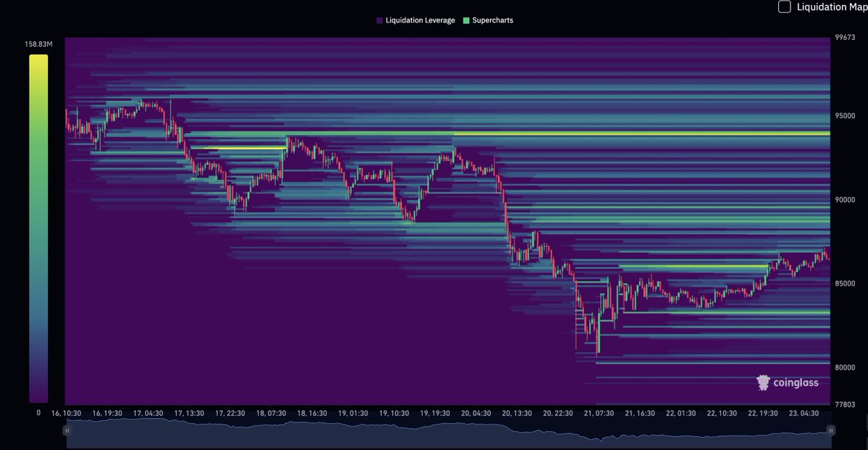Click the checkbox icon beside Liquidation Map

tap(783, 6)
